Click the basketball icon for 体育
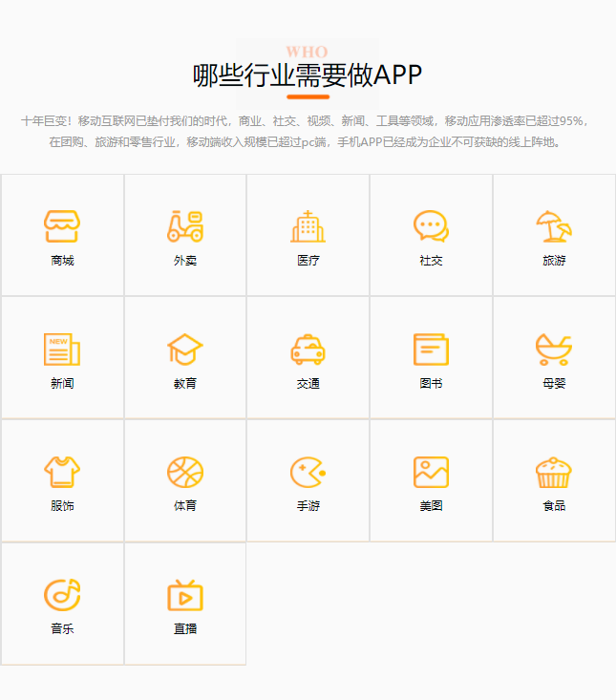Screen dimensions: 616x700 coord(185,472)
